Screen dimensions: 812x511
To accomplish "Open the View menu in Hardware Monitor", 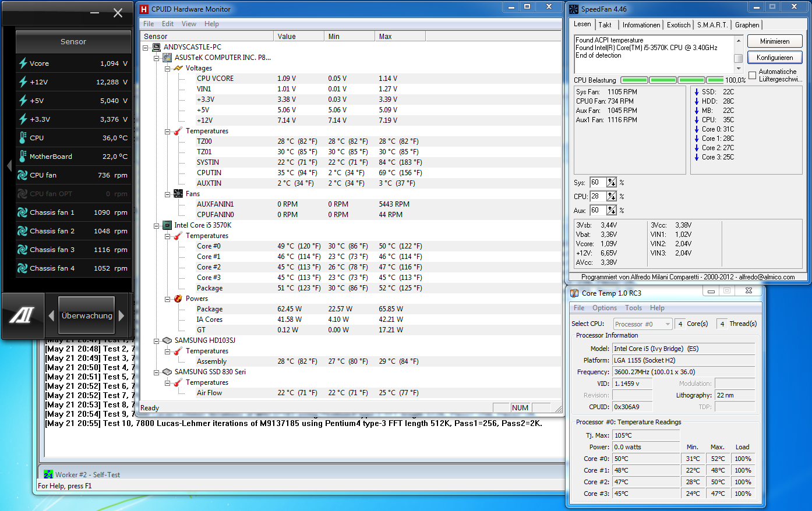I will point(189,24).
